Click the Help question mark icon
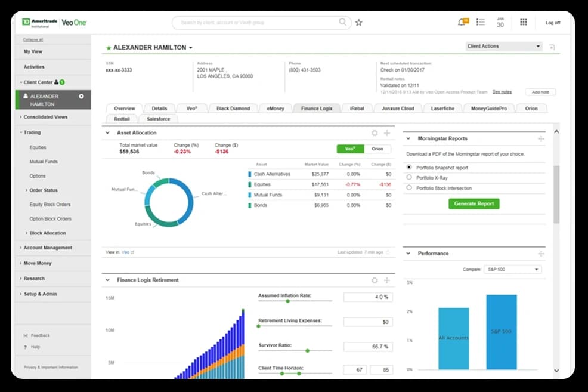The image size is (588, 392). click(x=25, y=347)
